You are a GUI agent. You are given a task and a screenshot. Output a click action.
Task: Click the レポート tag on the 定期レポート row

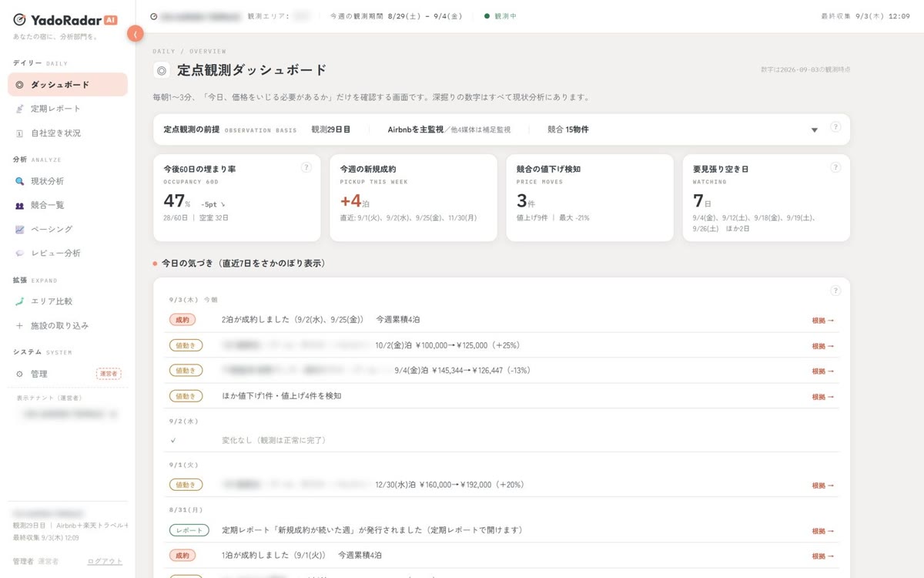pos(189,530)
